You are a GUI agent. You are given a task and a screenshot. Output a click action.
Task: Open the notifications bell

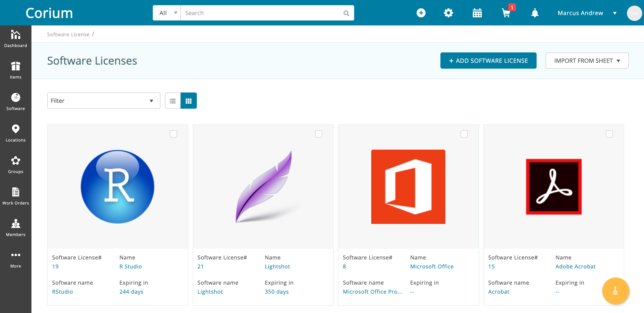pos(535,13)
